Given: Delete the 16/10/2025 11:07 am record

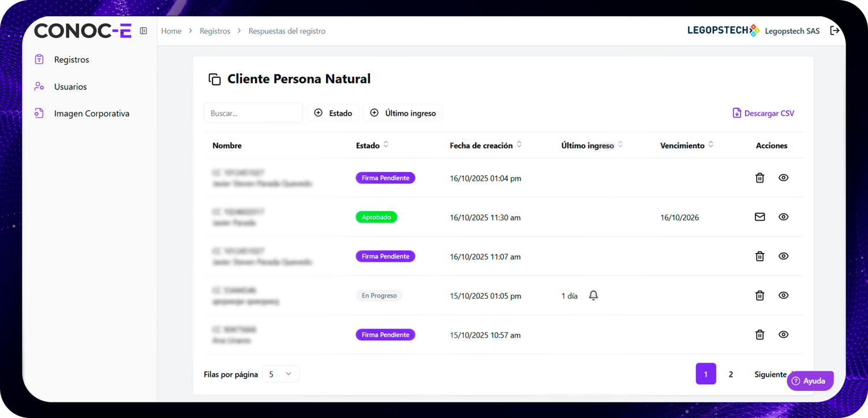Looking at the screenshot, I should [x=759, y=257].
